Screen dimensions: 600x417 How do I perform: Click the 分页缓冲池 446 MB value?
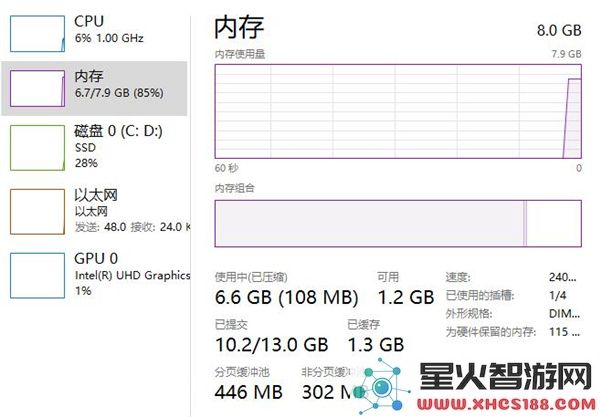249,392
